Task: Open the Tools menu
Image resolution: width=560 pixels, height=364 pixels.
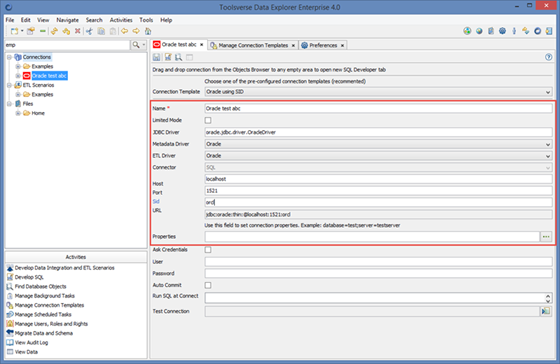Action: (x=146, y=20)
